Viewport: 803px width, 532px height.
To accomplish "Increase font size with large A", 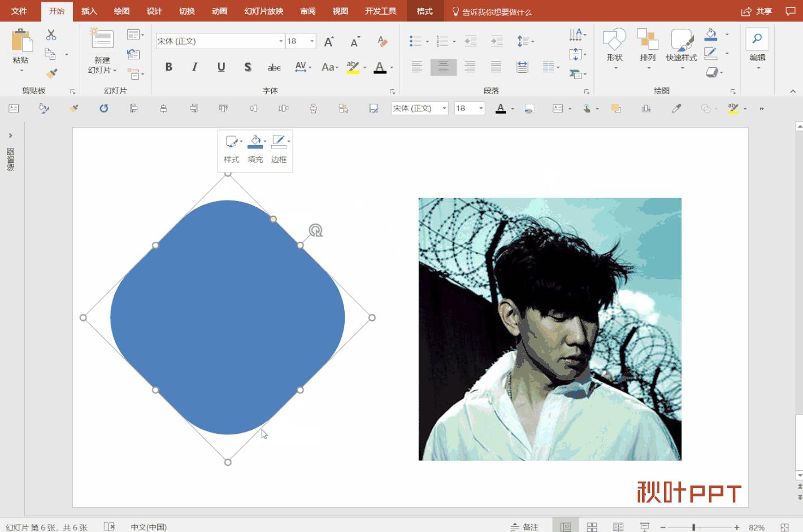I will tap(328, 41).
